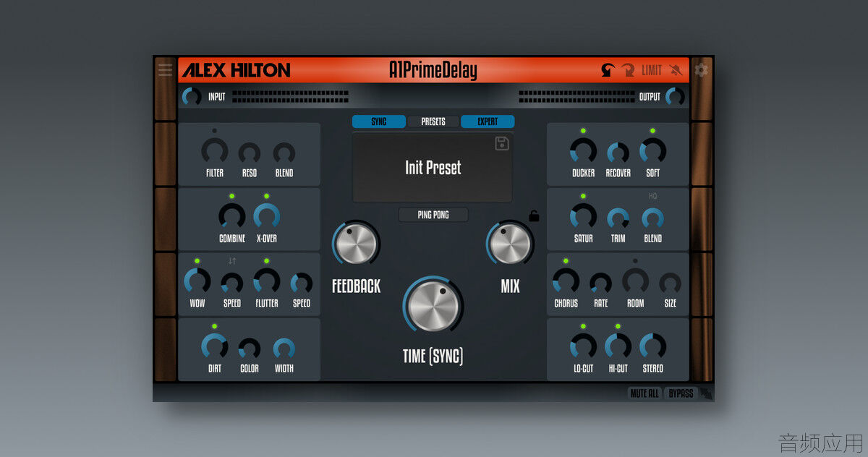868x457 pixels.
Task: Toggle the Soft LED switch
Action: pyautogui.click(x=652, y=131)
